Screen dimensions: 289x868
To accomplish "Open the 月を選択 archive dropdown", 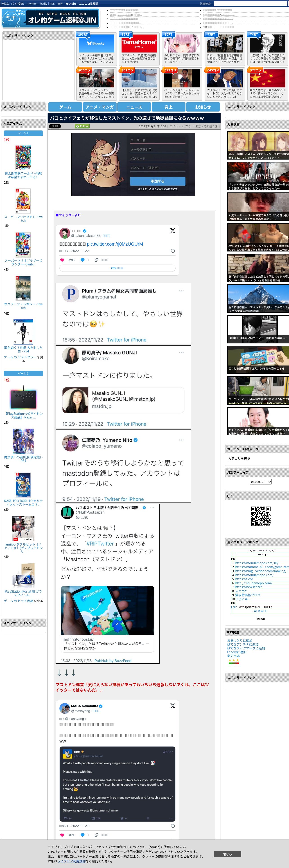I will [x=261, y=482].
